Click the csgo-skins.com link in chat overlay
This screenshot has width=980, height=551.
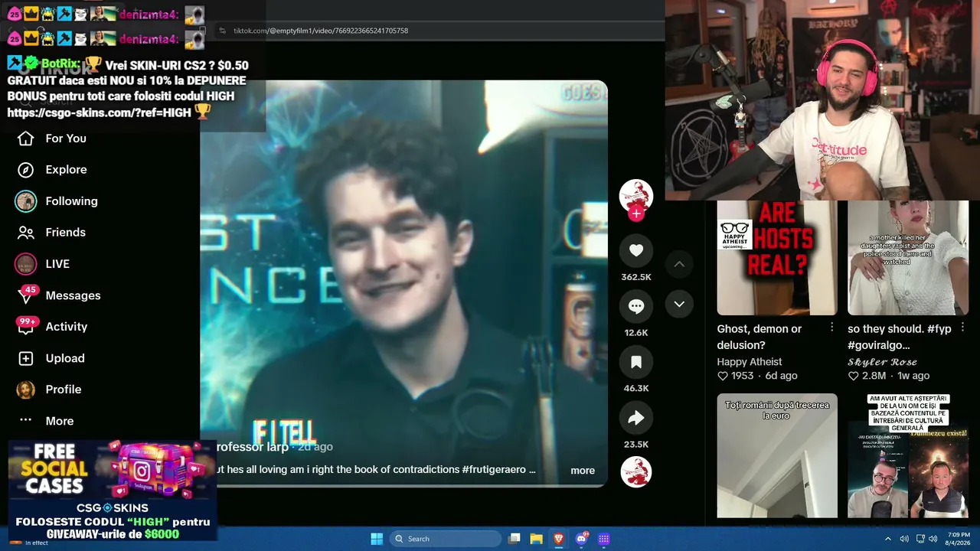tap(100, 112)
